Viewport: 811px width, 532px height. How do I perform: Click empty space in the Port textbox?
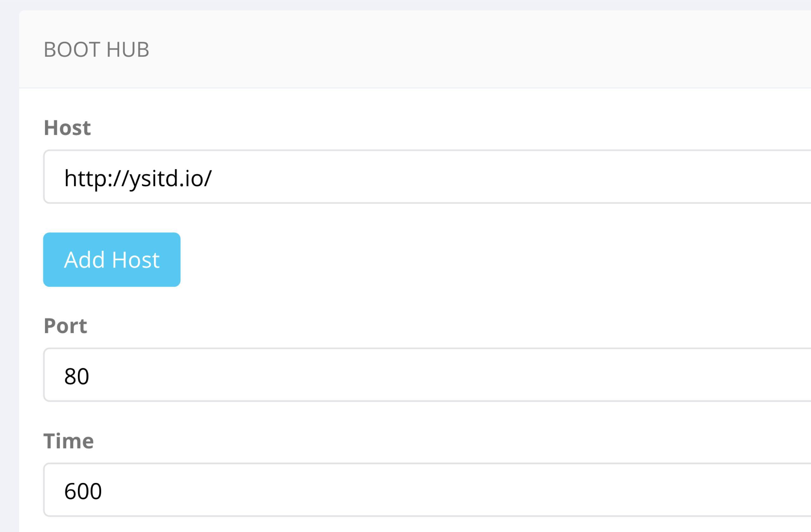(511, 375)
